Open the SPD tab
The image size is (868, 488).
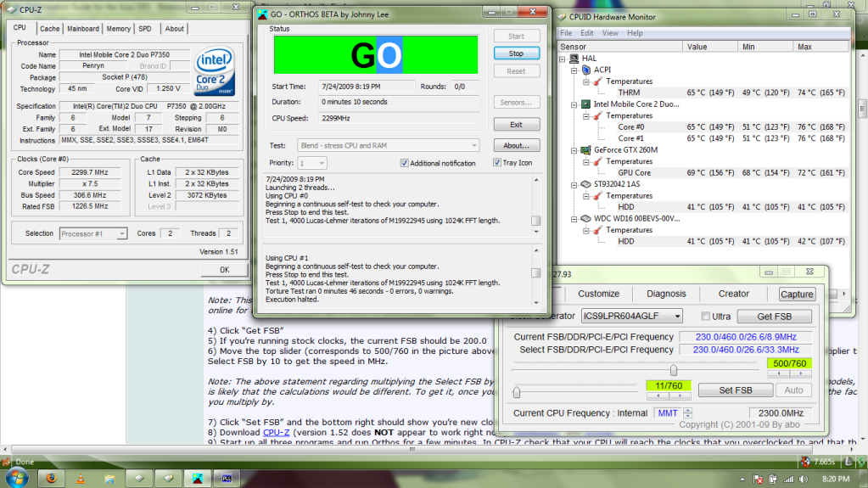click(x=145, y=29)
